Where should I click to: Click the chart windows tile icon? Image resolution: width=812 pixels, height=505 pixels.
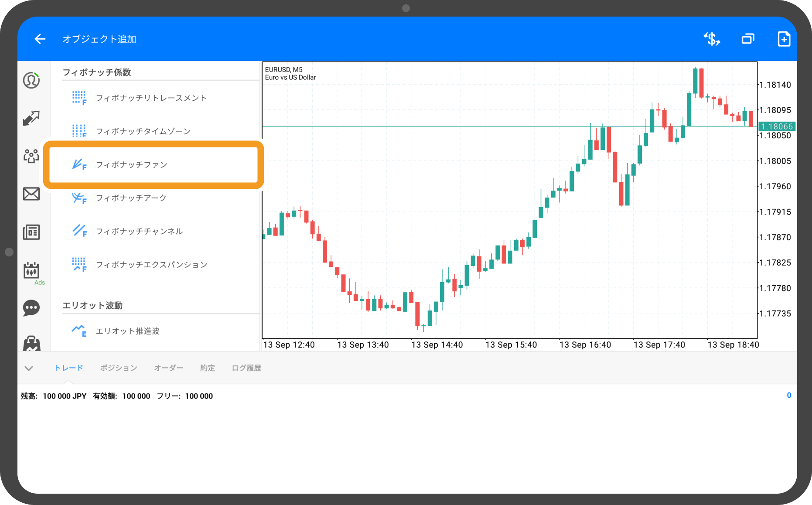[x=748, y=39]
